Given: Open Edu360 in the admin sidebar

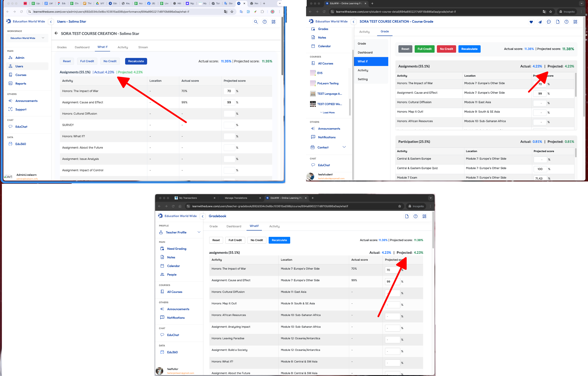Looking at the screenshot, I should click(21, 144).
